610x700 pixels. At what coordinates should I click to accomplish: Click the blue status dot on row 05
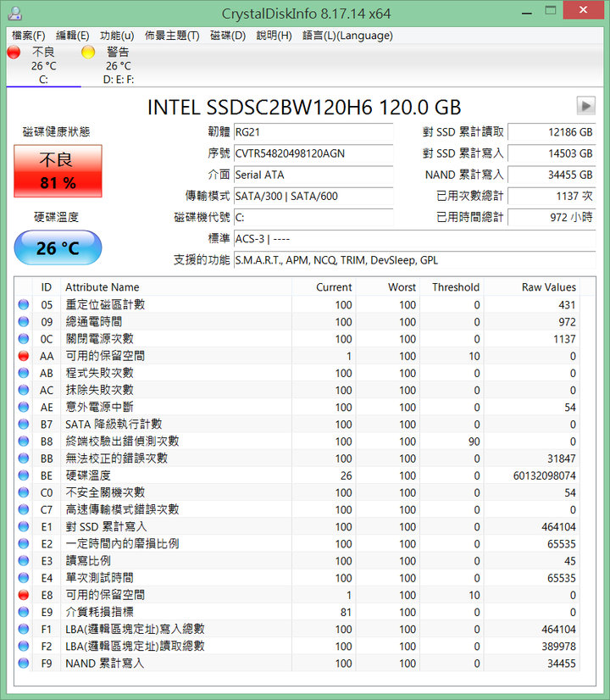point(24,304)
